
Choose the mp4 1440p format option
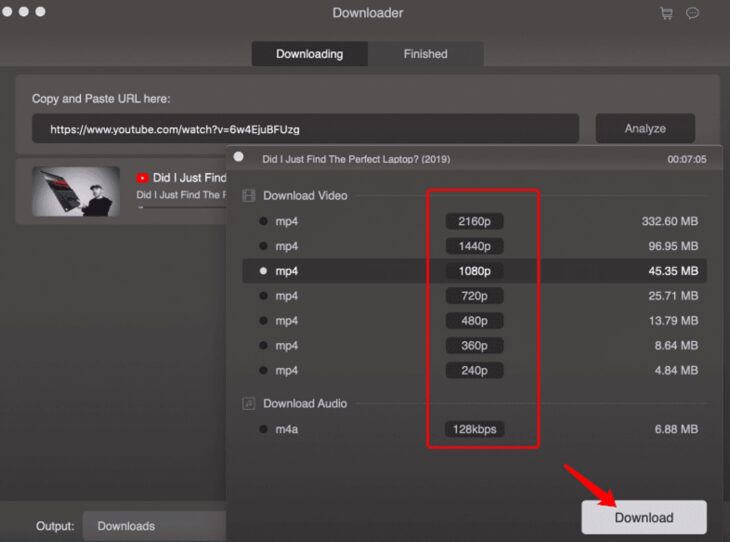(263, 246)
